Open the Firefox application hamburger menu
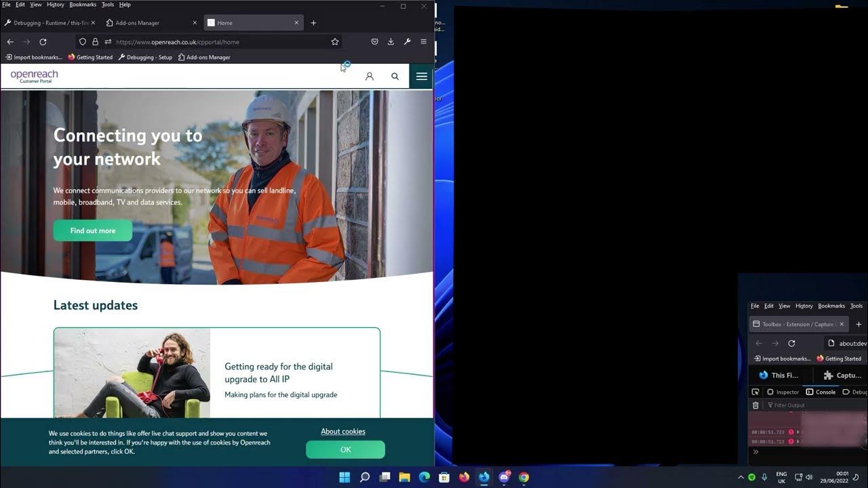868x488 pixels. coord(424,42)
